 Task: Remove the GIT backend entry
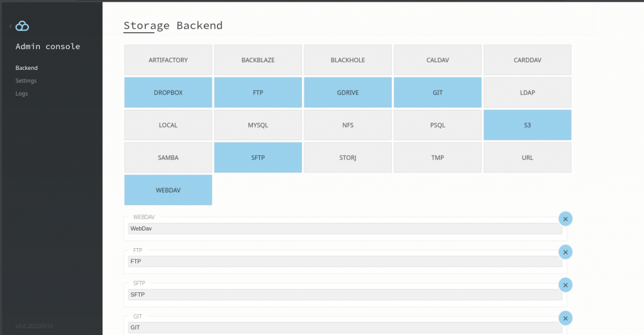point(565,319)
